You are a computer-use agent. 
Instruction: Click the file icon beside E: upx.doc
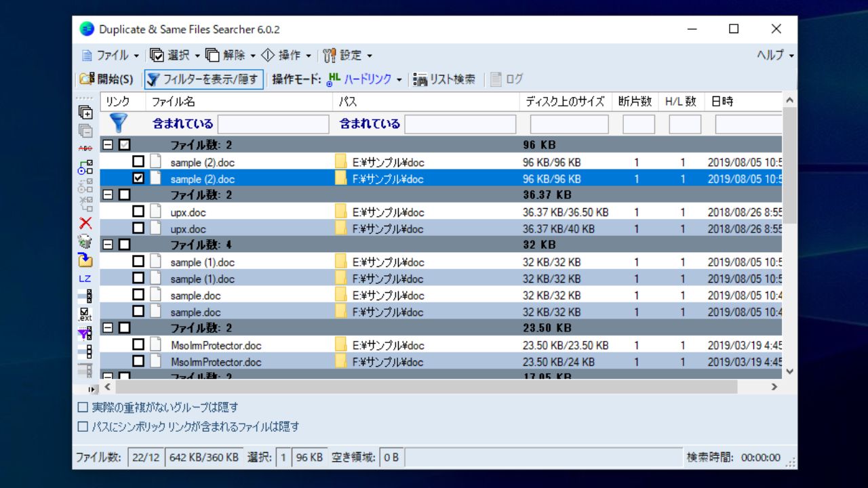[x=156, y=212]
